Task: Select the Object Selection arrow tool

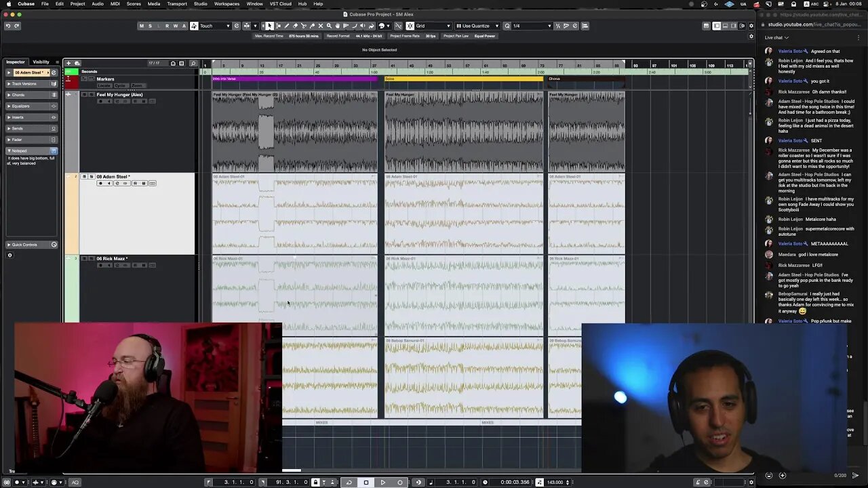Action: tap(269, 26)
